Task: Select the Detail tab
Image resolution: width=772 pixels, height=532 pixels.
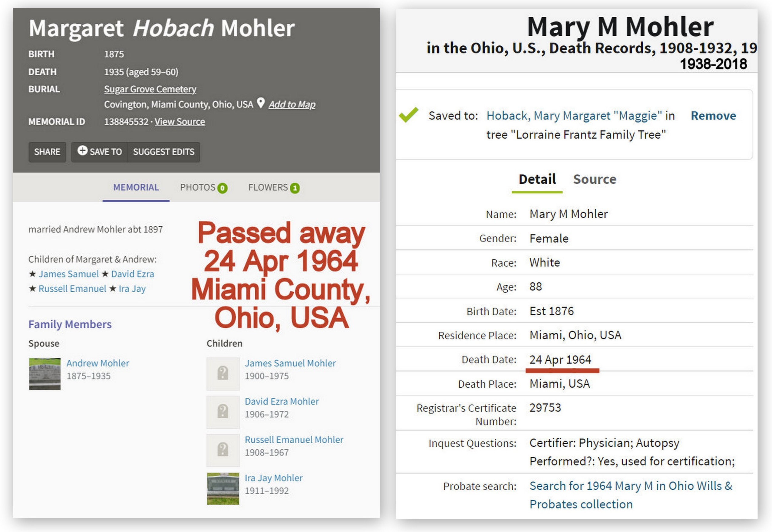Action: [537, 179]
